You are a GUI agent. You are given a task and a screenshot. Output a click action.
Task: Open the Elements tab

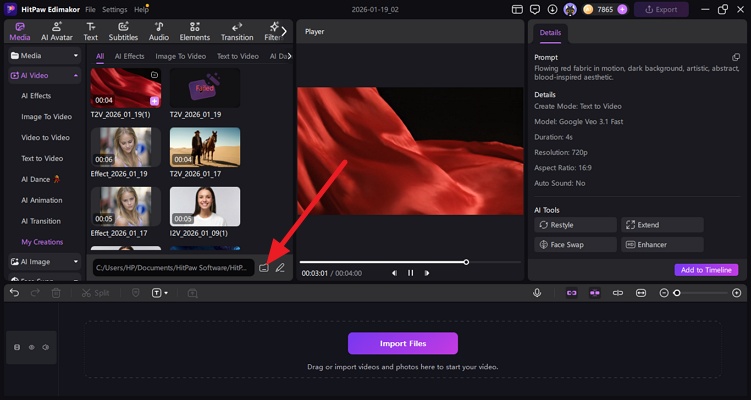pos(194,32)
